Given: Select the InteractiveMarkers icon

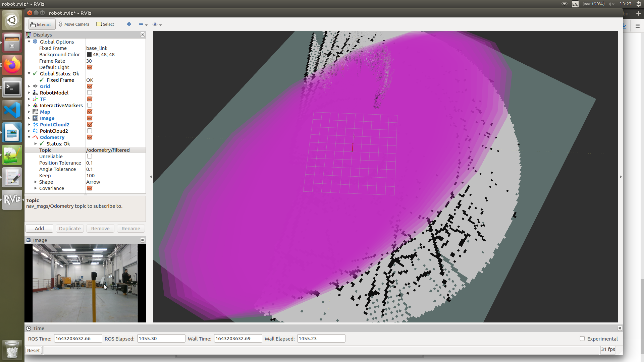Looking at the screenshot, I should tap(35, 105).
